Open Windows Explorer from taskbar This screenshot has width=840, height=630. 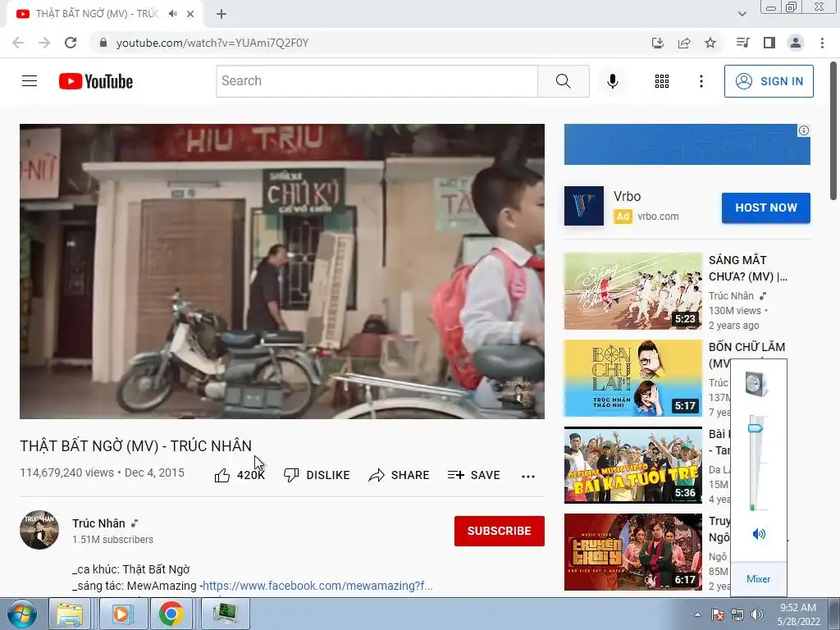tap(70, 614)
